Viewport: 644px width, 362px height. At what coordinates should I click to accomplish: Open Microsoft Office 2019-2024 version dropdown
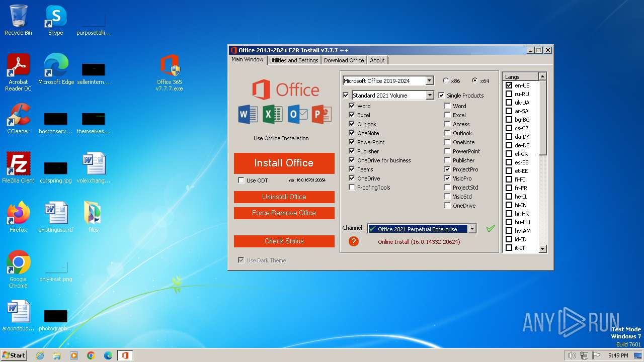point(429,80)
